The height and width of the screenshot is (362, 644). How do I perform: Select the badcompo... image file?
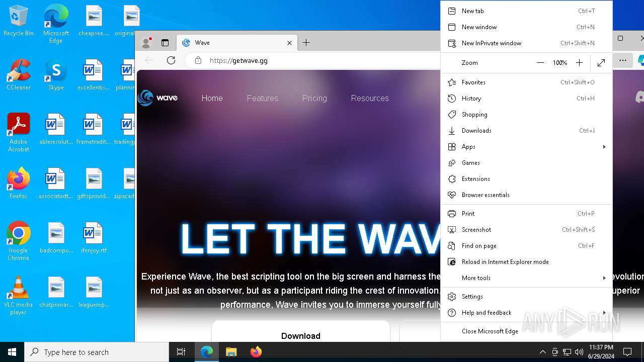(x=56, y=238)
